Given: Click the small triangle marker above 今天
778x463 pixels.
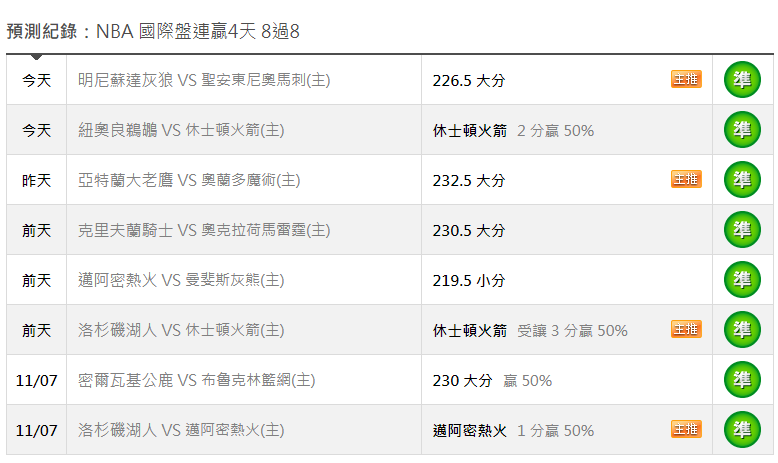Looking at the screenshot, I should 36,57.
